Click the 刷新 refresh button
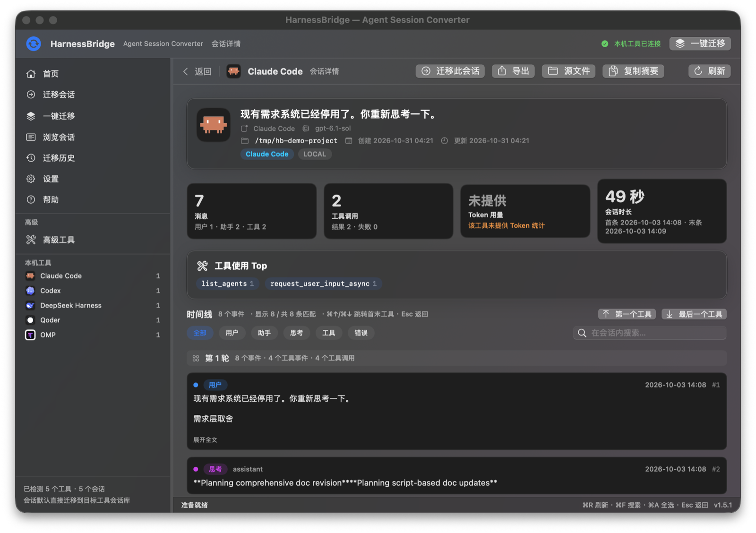 click(x=709, y=71)
